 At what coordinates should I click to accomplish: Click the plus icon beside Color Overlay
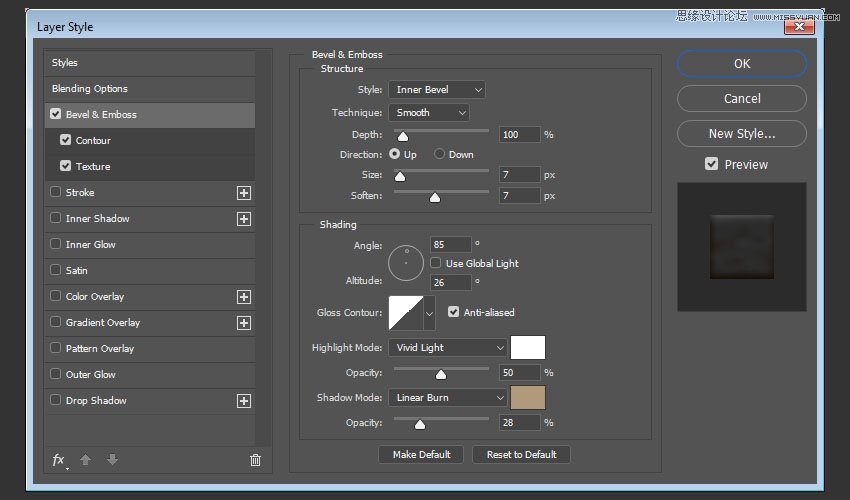click(x=243, y=297)
